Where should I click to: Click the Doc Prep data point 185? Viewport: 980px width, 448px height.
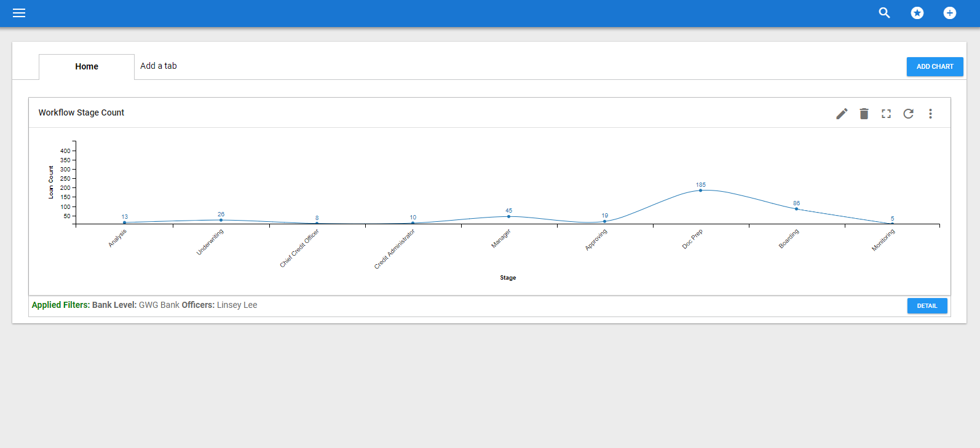coord(700,191)
